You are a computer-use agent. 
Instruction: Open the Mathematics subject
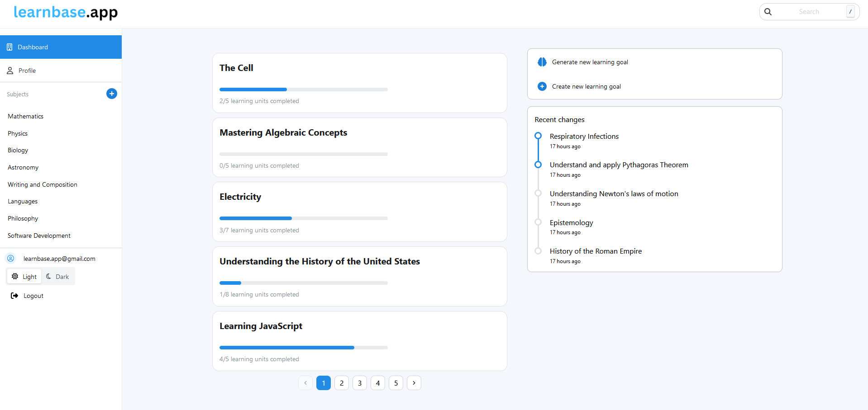(x=26, y=116)
